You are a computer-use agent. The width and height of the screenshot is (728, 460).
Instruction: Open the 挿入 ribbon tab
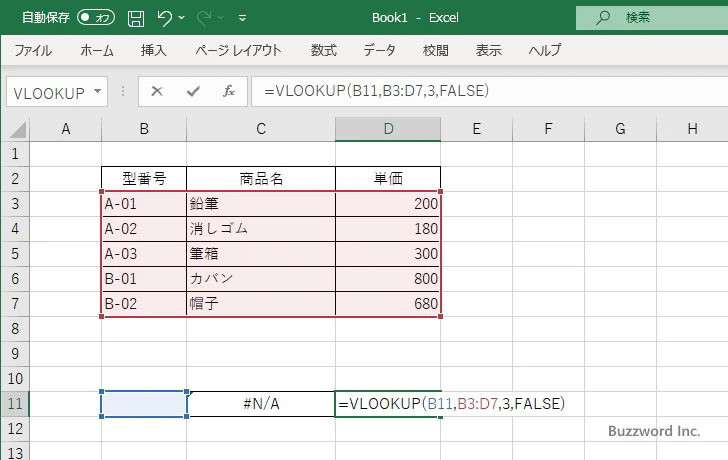pos(153,50)
